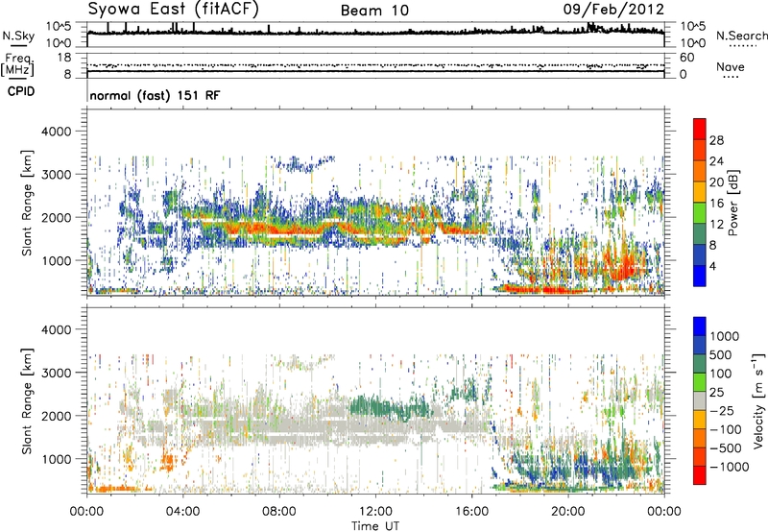This screenshot has width=768, height=532.
Task: Select the 'Freq. [MHz]' axis label
Action: 17,66
